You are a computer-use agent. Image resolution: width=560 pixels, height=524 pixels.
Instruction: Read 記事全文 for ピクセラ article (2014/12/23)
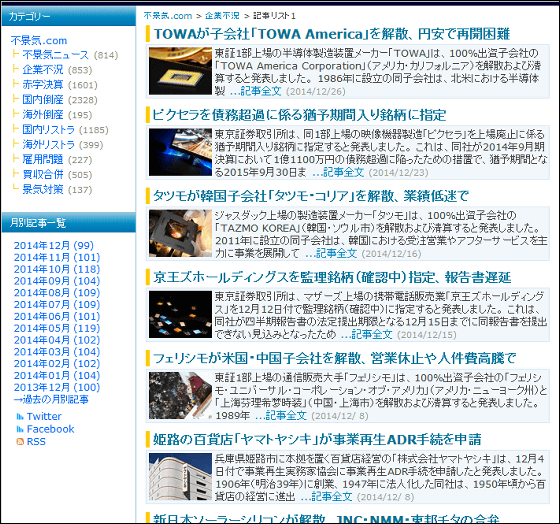coord(338,172)
